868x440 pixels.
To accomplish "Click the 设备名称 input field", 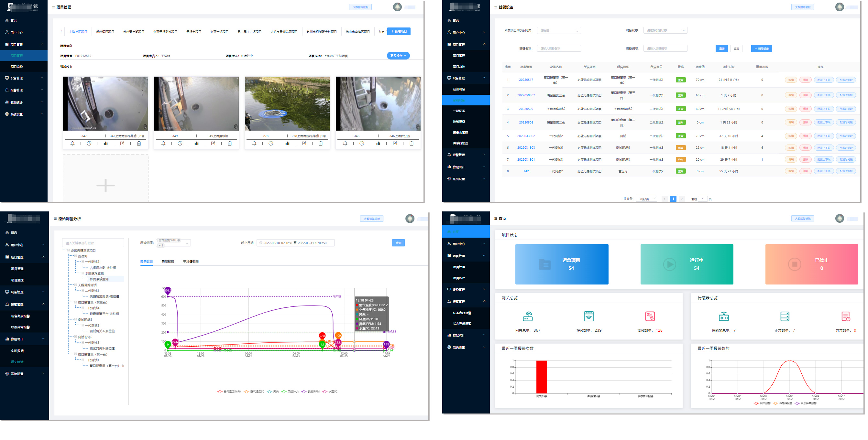I will 558,48.
